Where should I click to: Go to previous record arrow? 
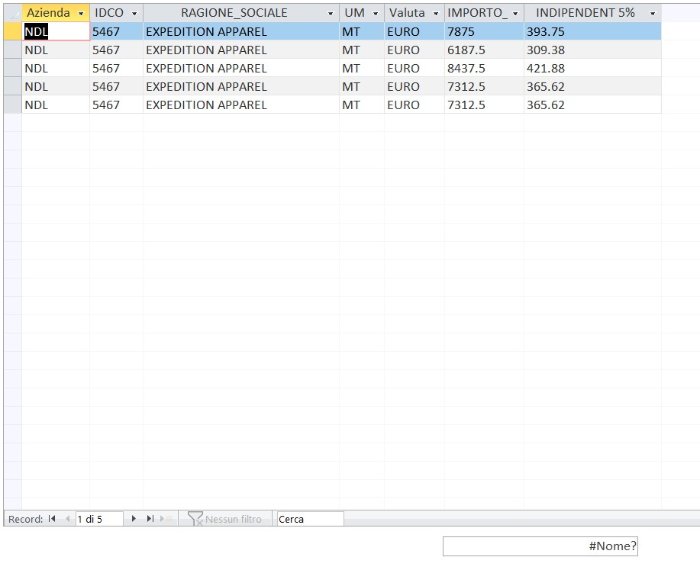tap(67, 519)
